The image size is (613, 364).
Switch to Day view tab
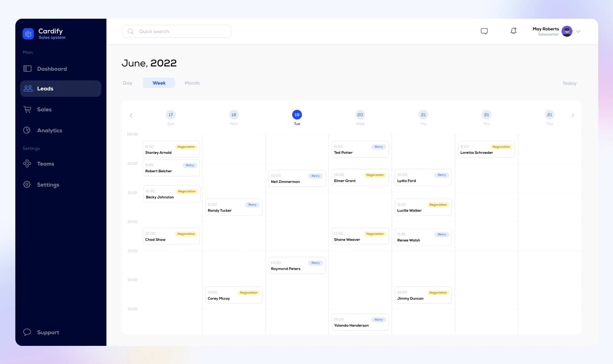point(127,82)
